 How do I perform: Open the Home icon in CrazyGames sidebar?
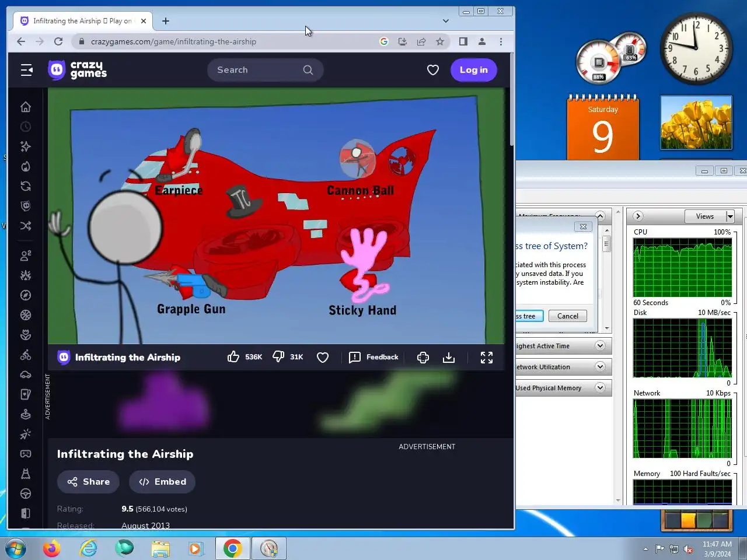(26, 107)
